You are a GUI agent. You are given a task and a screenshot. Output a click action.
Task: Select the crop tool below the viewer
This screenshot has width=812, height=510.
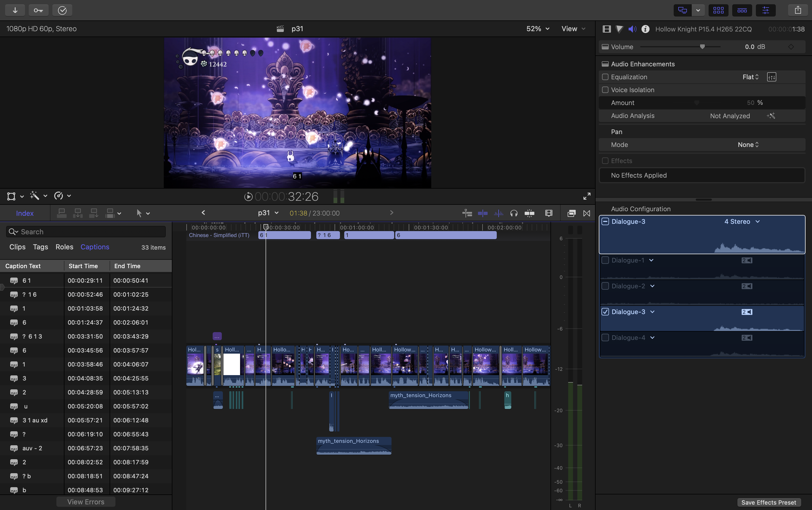point(11,196)
